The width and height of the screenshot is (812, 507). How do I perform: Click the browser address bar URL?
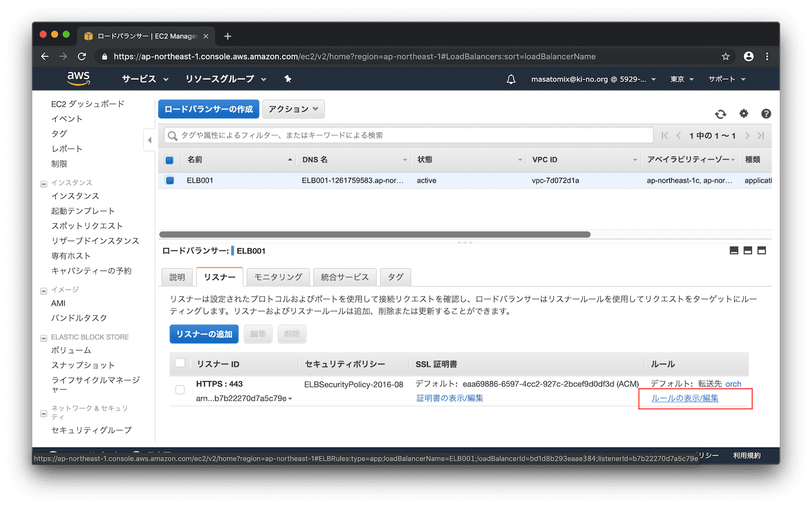point(354,56)
